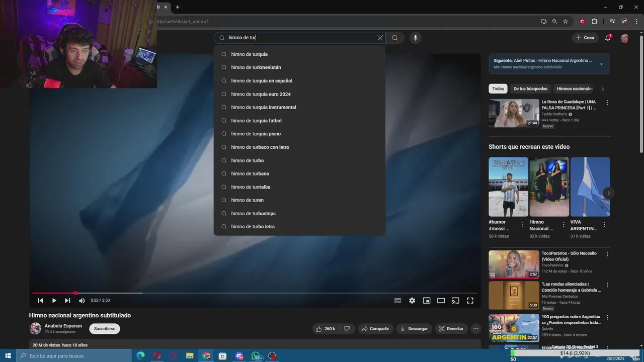644x362 pixels.
Task: Expand the Siguiente mix playlist panel
Action: 601,64
